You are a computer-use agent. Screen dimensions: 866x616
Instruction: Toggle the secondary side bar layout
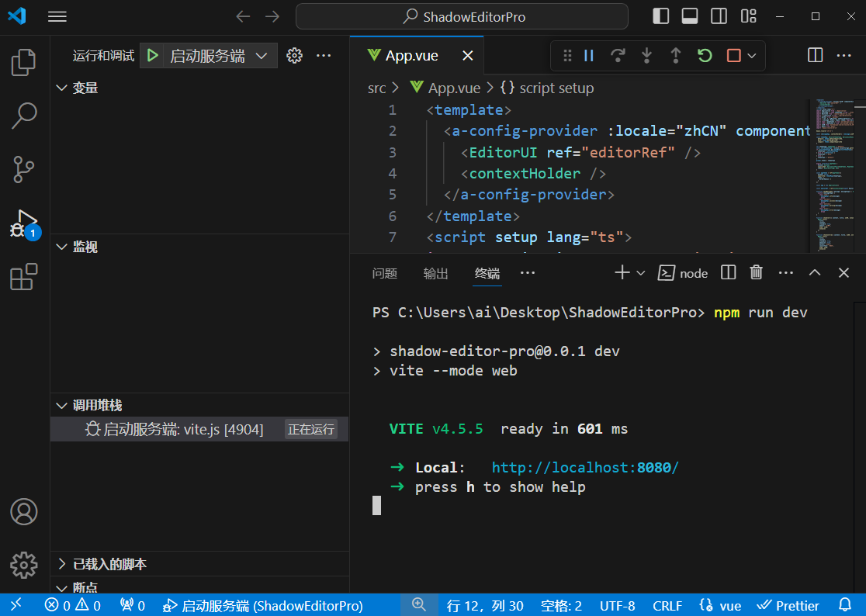click(719, 16)
